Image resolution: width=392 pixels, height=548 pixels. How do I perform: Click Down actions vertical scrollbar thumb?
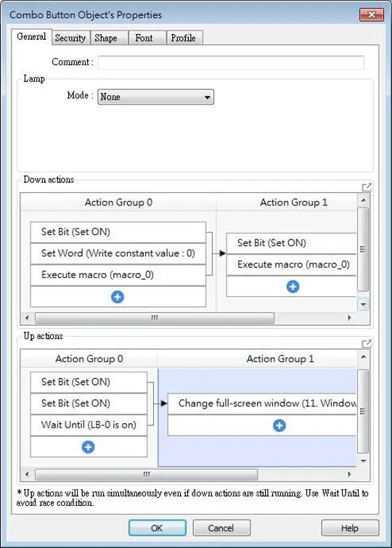pyautogui.click(x=363, y=249)
